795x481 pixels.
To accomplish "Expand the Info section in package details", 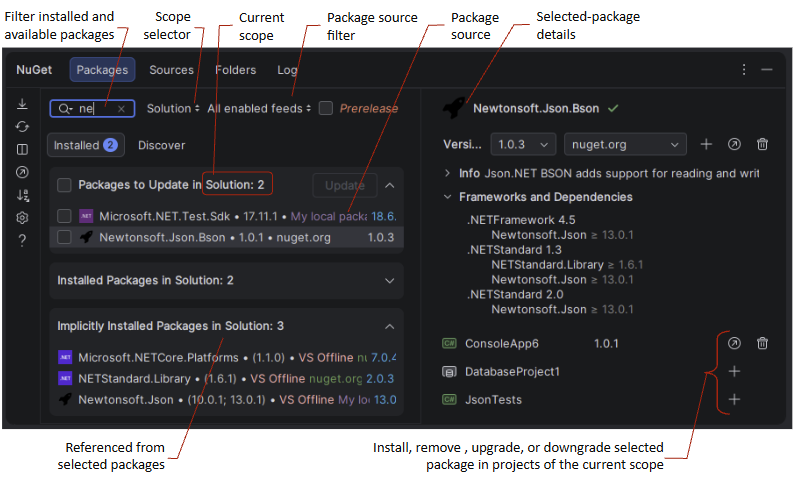I will point(447,173).
